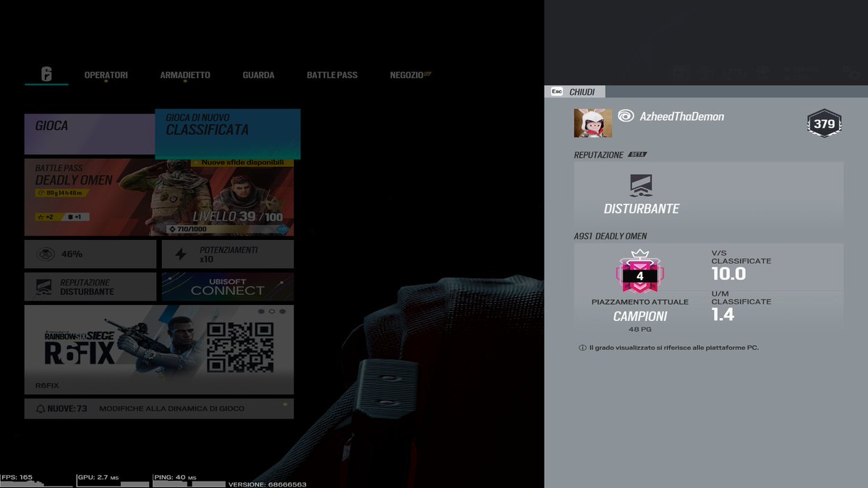The width and height of the screenshot is (868, 488).
Task: Open the Deadly Omen battle pass banner
Action: point(159,197)
